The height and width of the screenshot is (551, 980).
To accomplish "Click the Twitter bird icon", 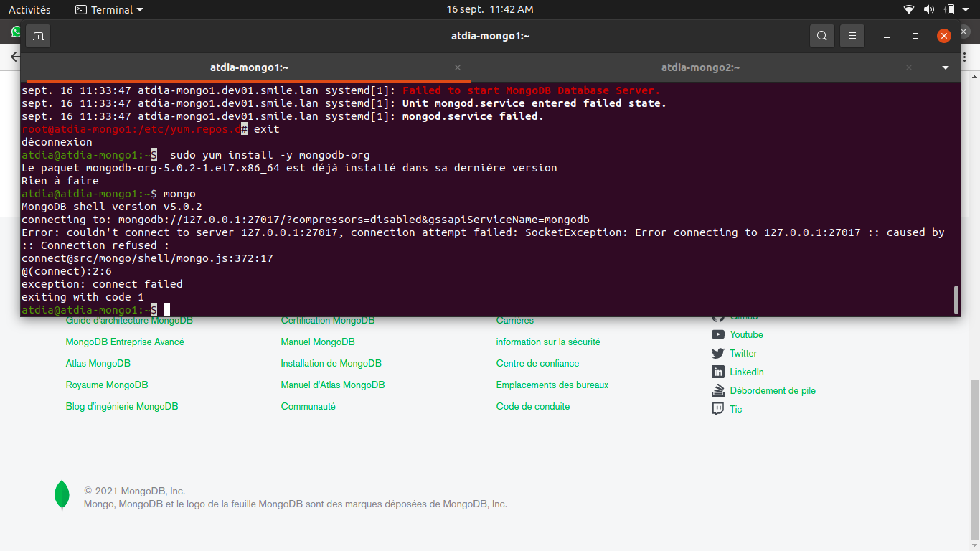I will 717,354.
